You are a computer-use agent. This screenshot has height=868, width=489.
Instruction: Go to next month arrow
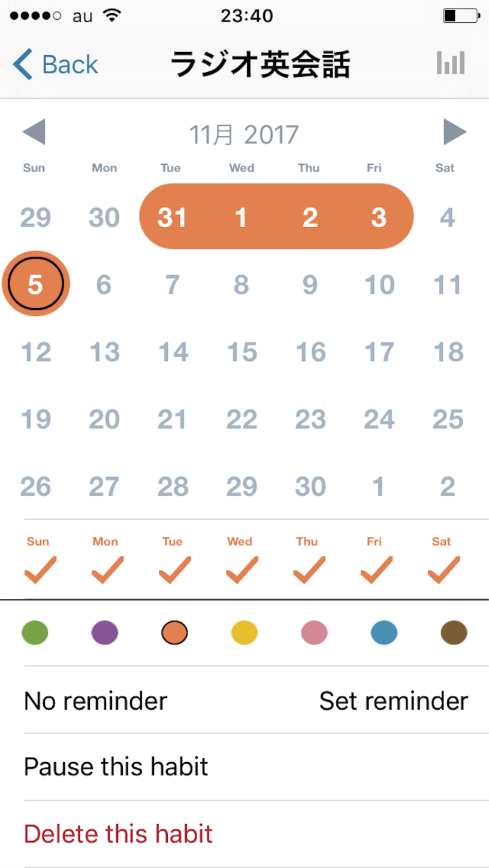(455, 132)
